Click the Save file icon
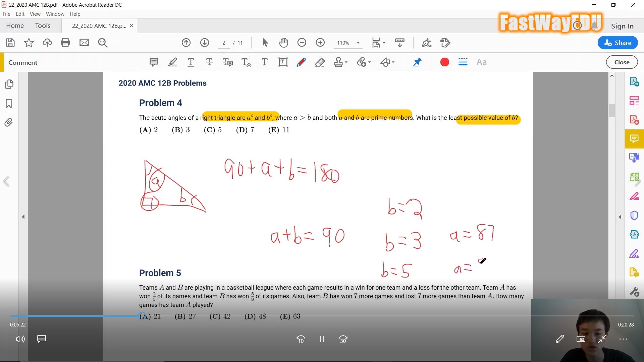 pos(10,43)
